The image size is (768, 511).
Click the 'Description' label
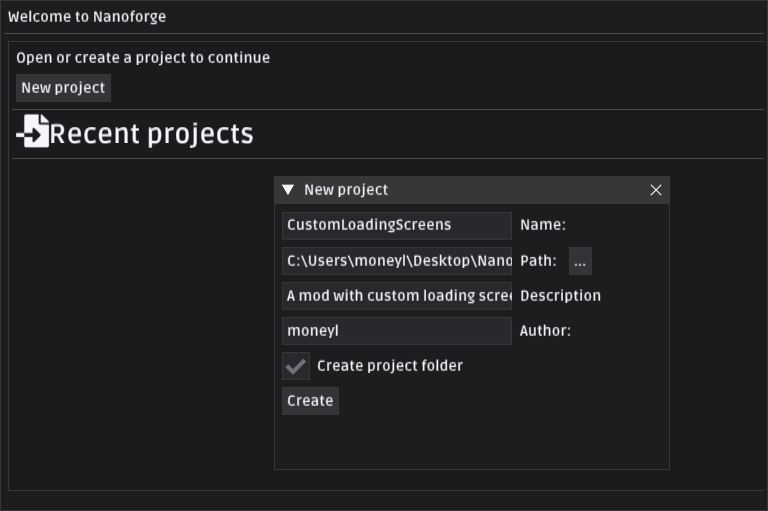[x=560, y=296]
